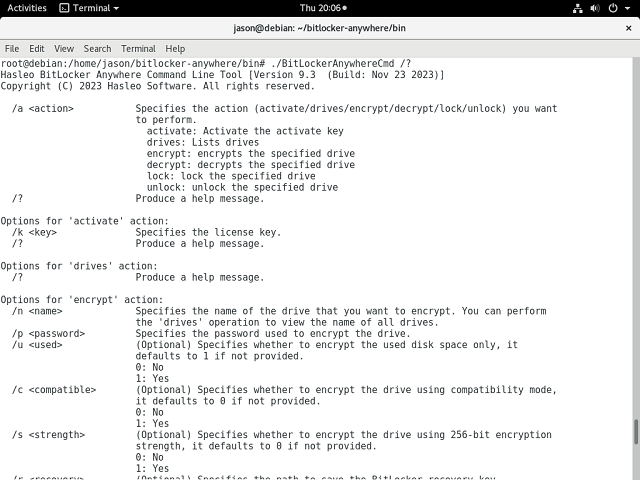
Task: Click the "Options for 'encrypt' action:" heading
Action: tap(82, 300)
